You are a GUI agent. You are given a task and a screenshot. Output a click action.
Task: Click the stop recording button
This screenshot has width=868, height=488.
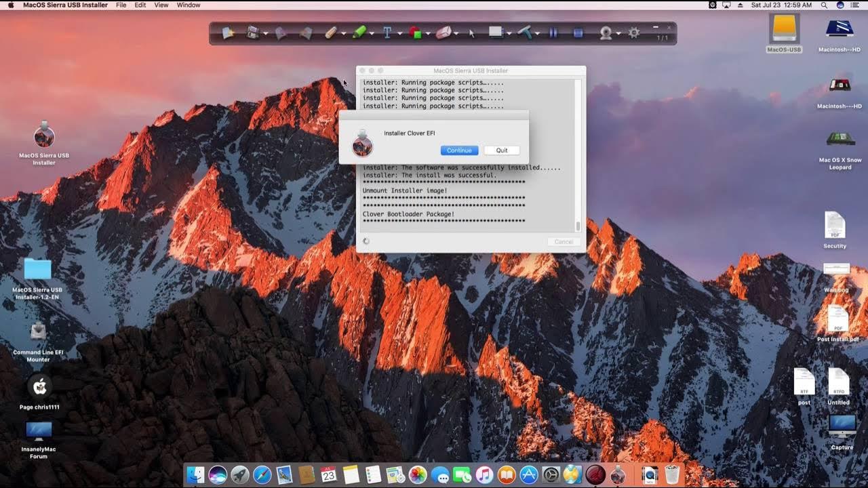[578, 33]
